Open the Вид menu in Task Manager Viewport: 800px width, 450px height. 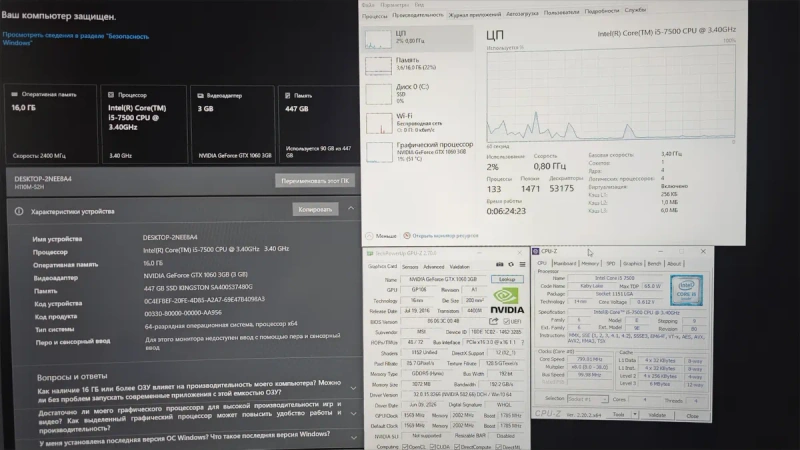pos(419,5)
